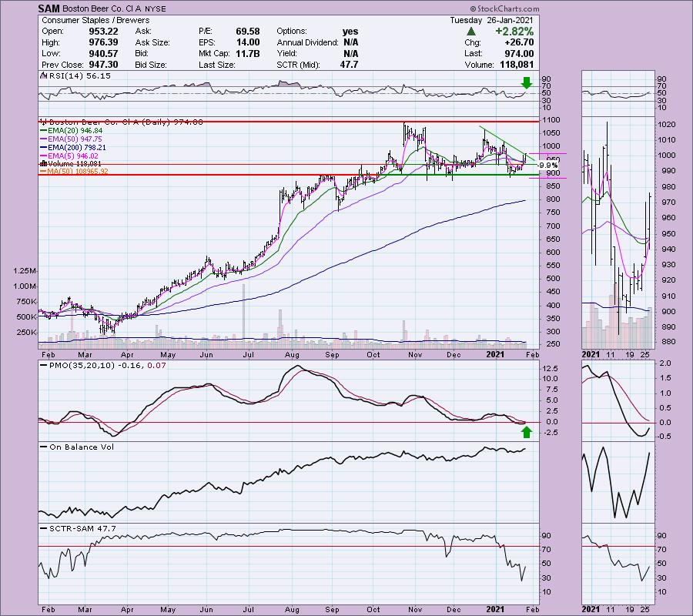Screen dimensions: 693x616
Task: Click the 1100 price axis label
Action: click(552, 120)
